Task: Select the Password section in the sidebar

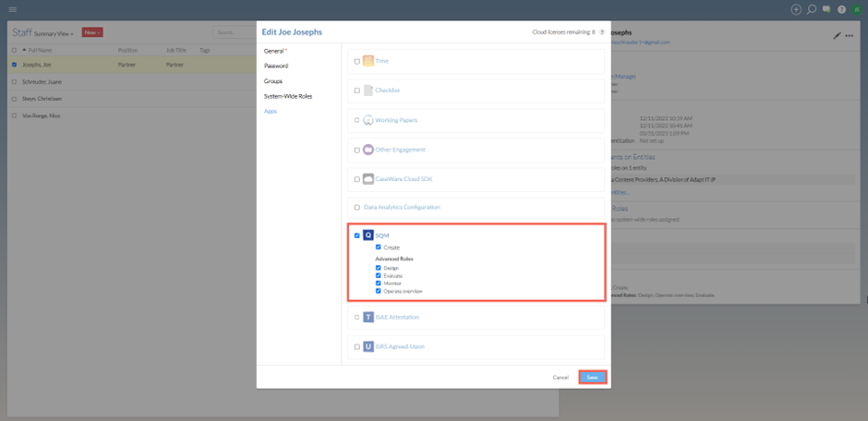Action: point(276,66)
